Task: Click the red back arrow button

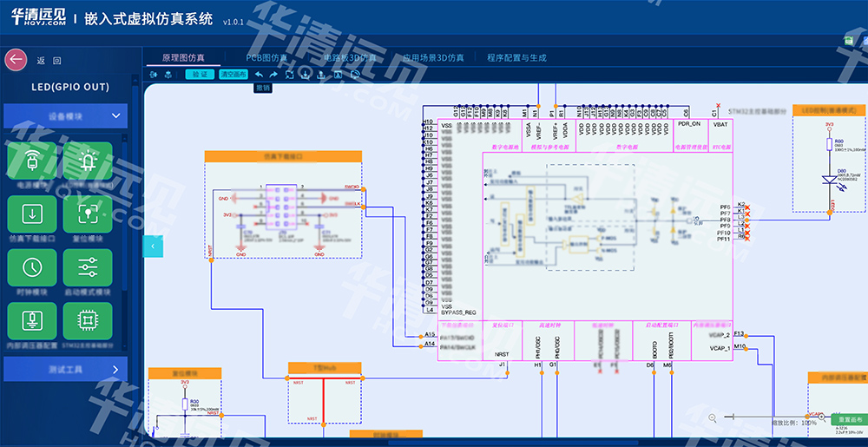Action: click(x=16, y=60)
